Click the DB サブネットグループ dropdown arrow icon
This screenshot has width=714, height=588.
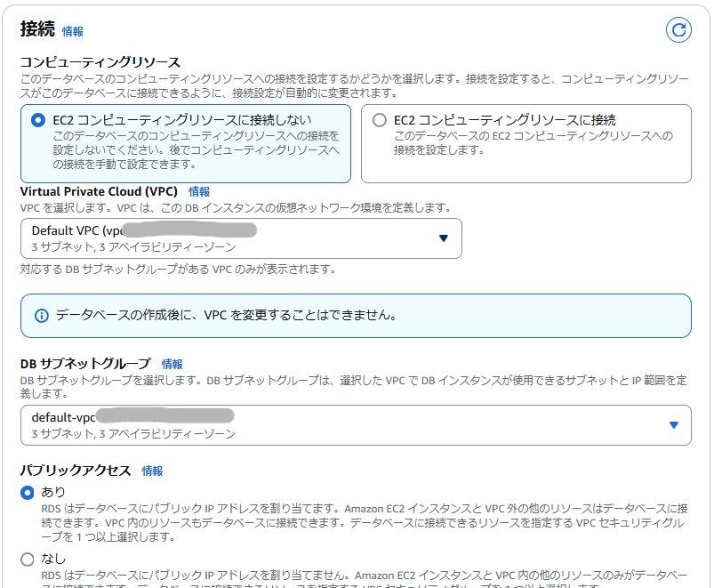tap(676, 425)
